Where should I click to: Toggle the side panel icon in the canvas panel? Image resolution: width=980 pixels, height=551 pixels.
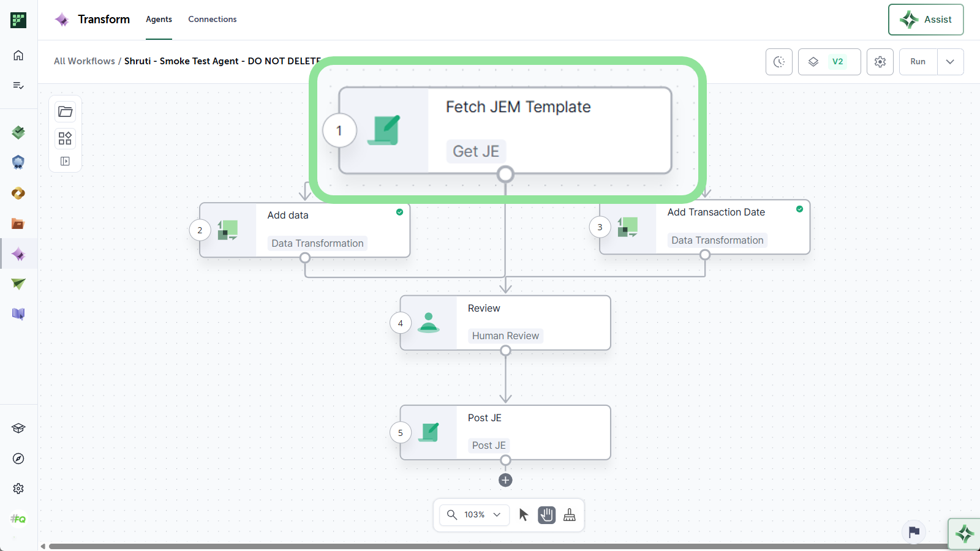click(65, 161)
